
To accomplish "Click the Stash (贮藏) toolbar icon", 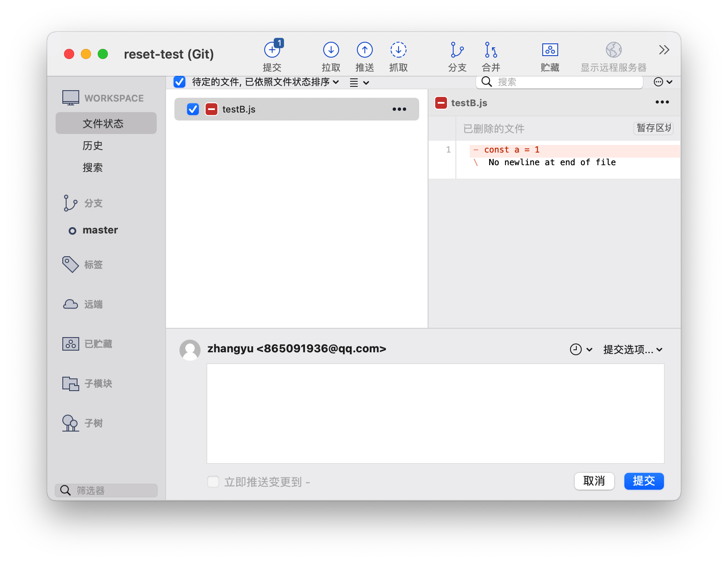I will (550, 50).
